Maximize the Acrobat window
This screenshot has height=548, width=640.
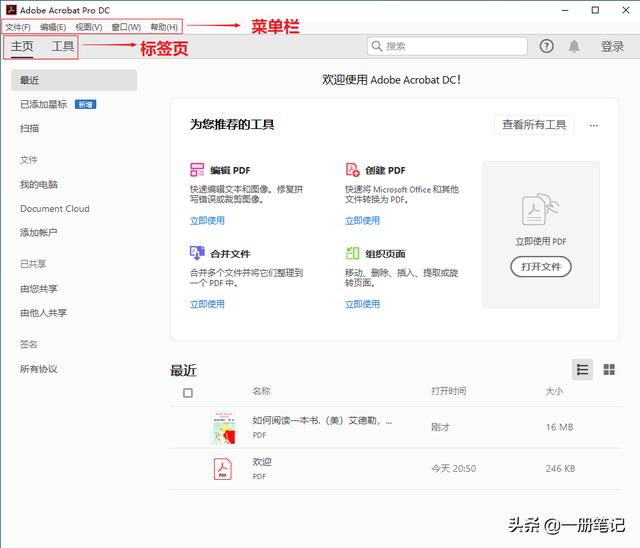596,10
